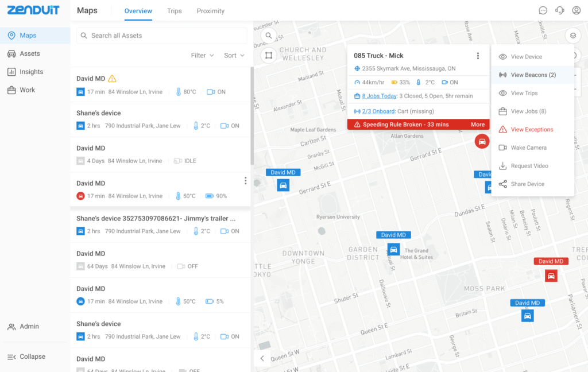Select David MD row showing IDLE status
588x372 pixels.
(161, 154)
